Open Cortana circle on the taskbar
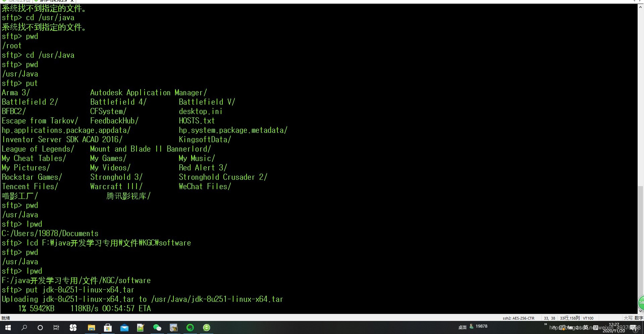This screenshot has width=644, height=334. pyautogui.click(x=40, y=328)
